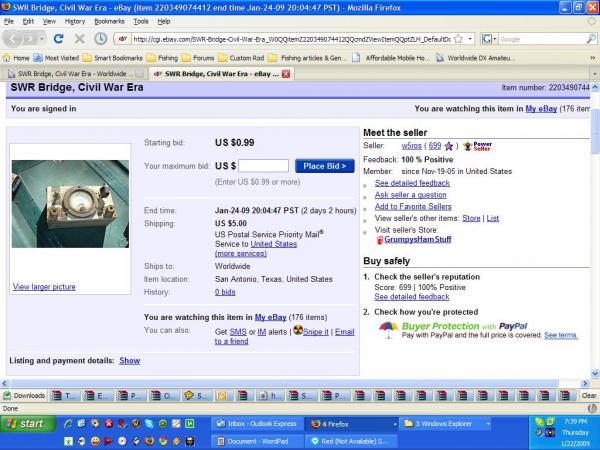Show listing and payment details

coord(130,360)
